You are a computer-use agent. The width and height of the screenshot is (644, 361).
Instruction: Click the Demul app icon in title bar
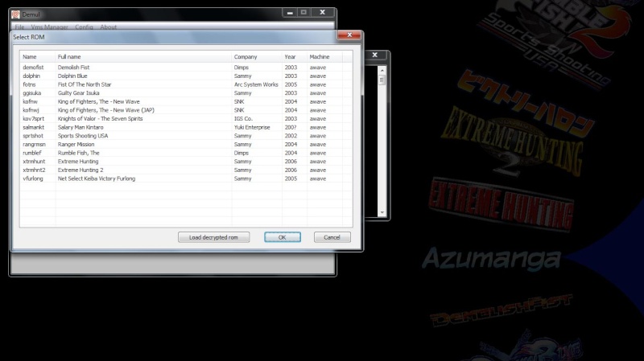point(15,14)
